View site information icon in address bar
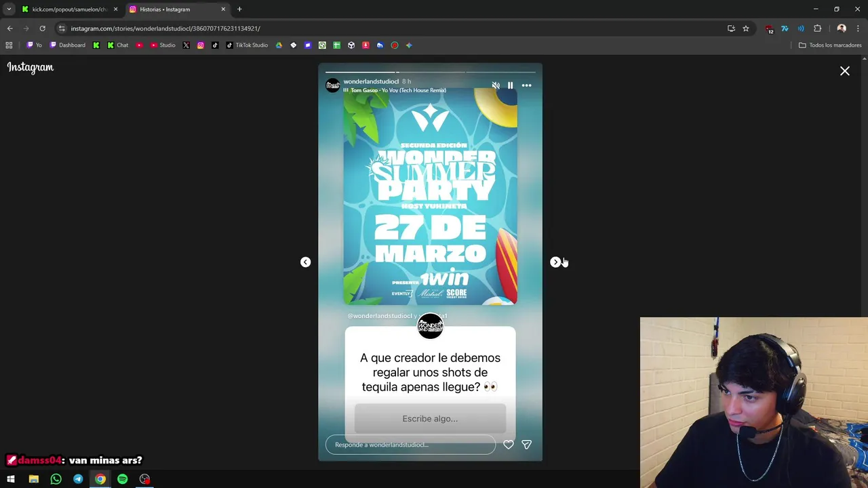The width and height of the screenshot is (868, 488). tap(62, 28)
